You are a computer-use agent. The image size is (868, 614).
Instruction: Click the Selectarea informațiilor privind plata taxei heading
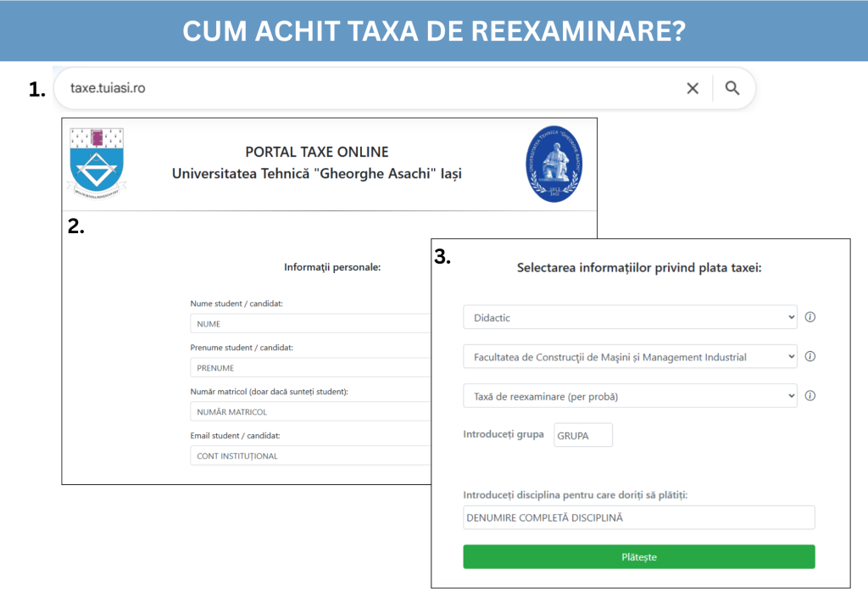(x=639, y=268)
